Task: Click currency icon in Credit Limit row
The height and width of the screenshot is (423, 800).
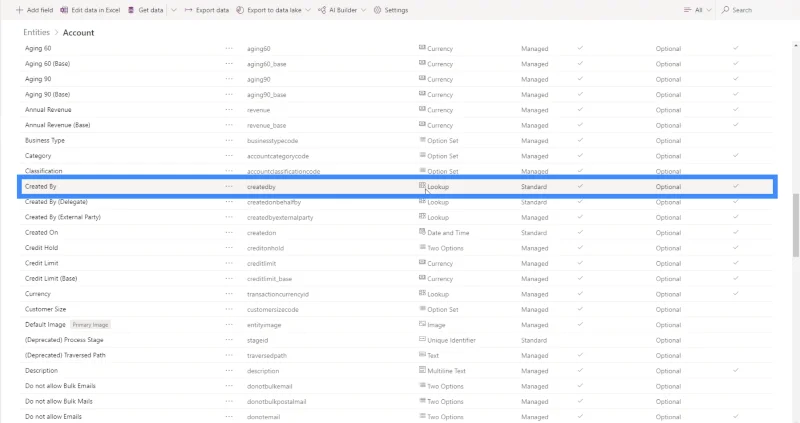Action: click(422, 262)
